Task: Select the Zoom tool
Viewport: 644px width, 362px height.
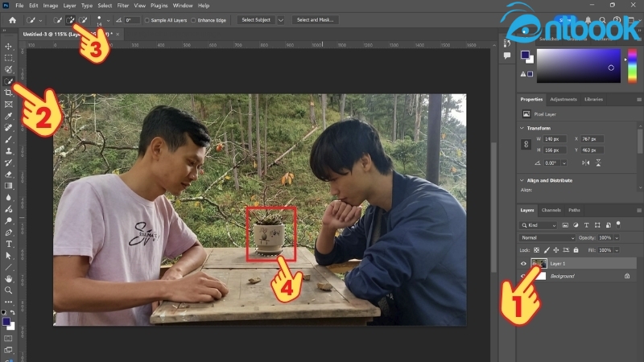Action: click(x=8, y=290)
